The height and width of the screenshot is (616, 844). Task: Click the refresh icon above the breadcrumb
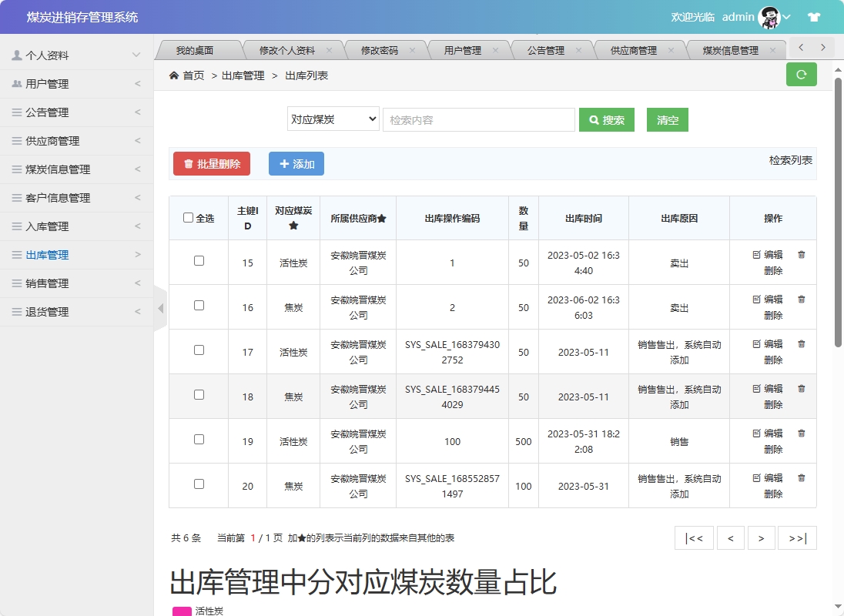(x=801, y=75)
